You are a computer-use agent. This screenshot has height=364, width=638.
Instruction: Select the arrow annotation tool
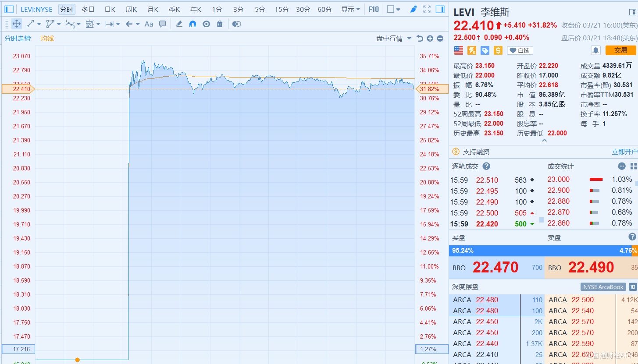tap(129, 24)
